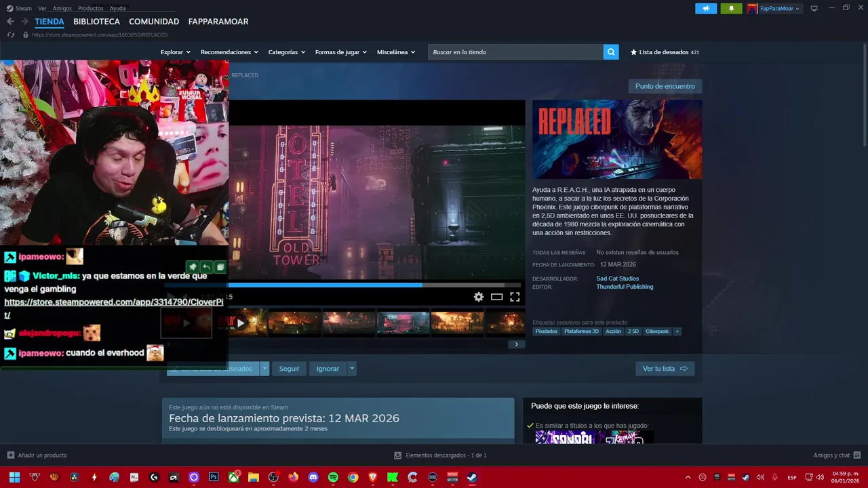Toggle theater mode on the trailer

coord(497,297)
